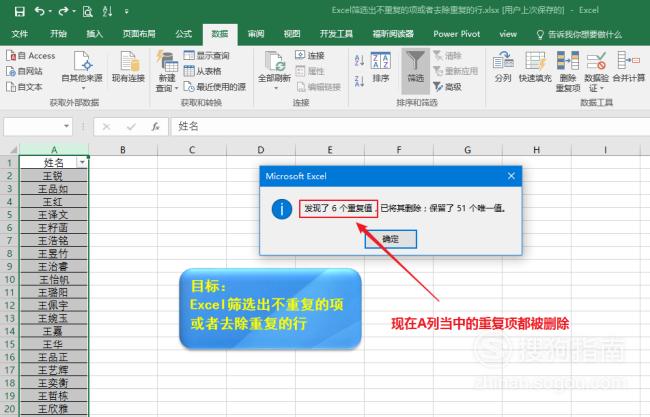Open the Name Box dropdown arrow
The width and height of the screenshot is (650, 417).
[x=66, y=126]
